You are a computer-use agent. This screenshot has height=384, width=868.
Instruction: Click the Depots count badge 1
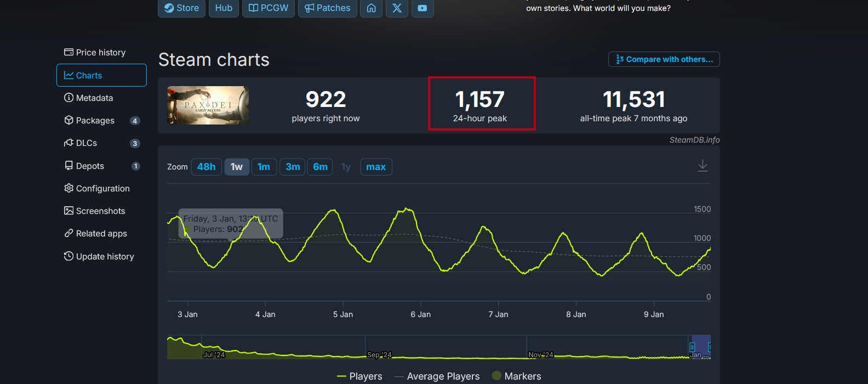click(136, 166)
